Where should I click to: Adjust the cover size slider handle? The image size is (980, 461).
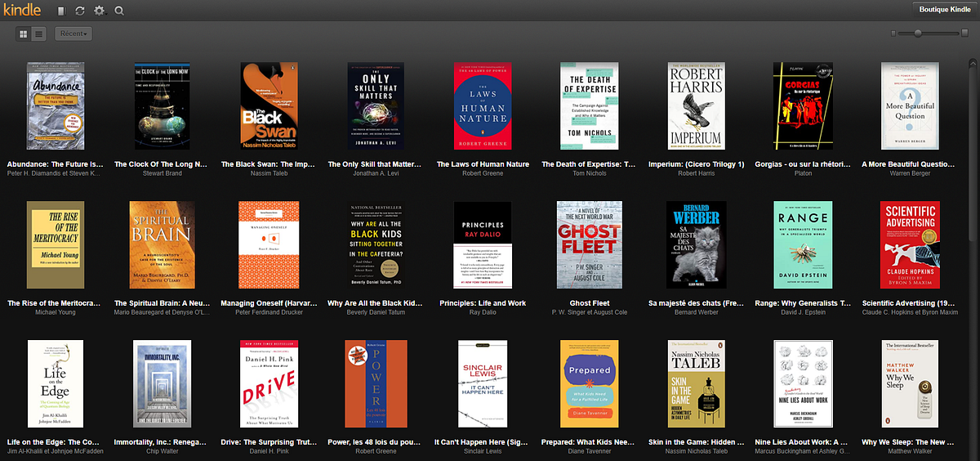919,33
